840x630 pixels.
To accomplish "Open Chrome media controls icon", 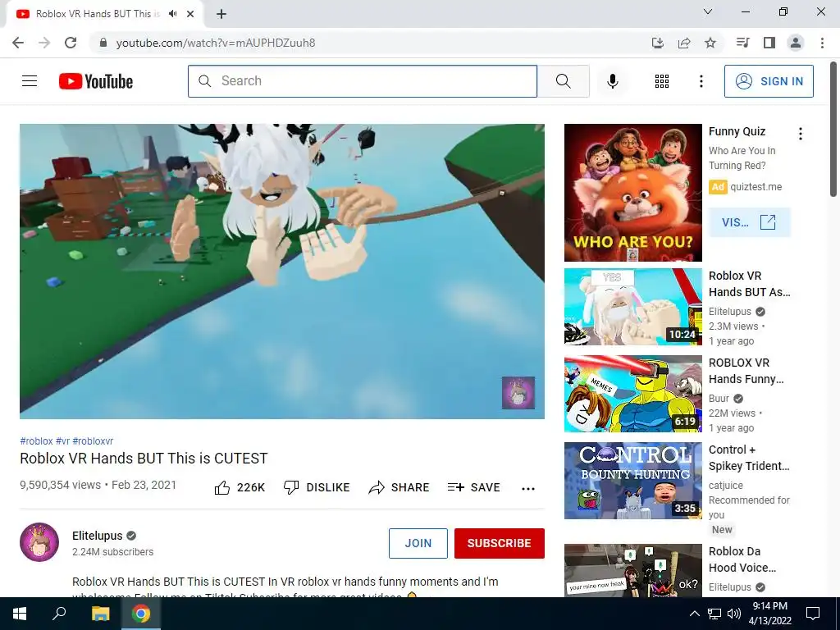I will (743, 43).
